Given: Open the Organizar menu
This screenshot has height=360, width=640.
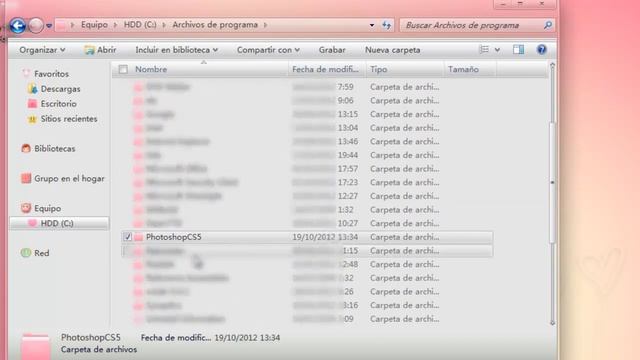Looking at the screenshot, I should (x=42, y=50).
